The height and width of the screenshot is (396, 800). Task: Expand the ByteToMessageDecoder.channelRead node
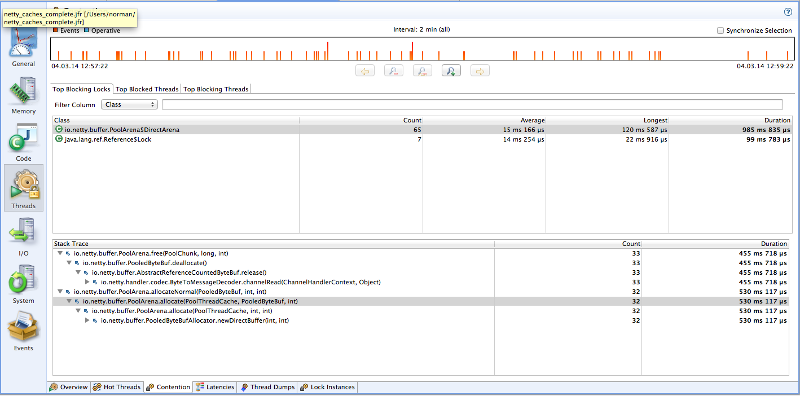(87, 282)
